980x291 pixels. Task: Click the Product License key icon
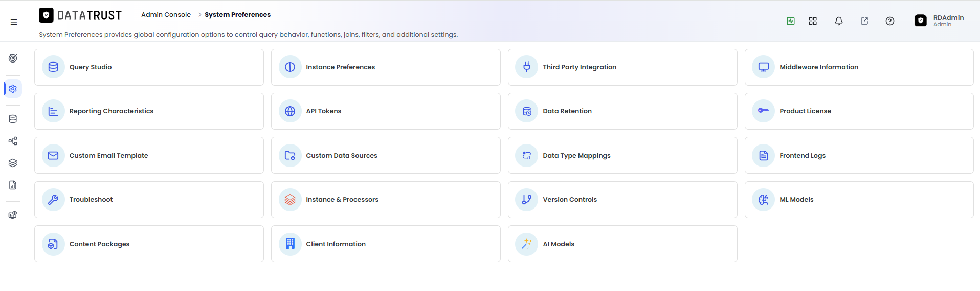click(764, 111)
